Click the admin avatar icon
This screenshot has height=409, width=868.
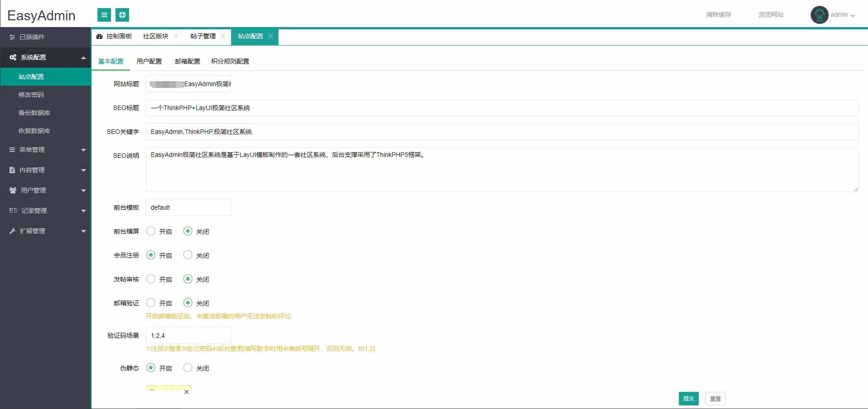819,14
